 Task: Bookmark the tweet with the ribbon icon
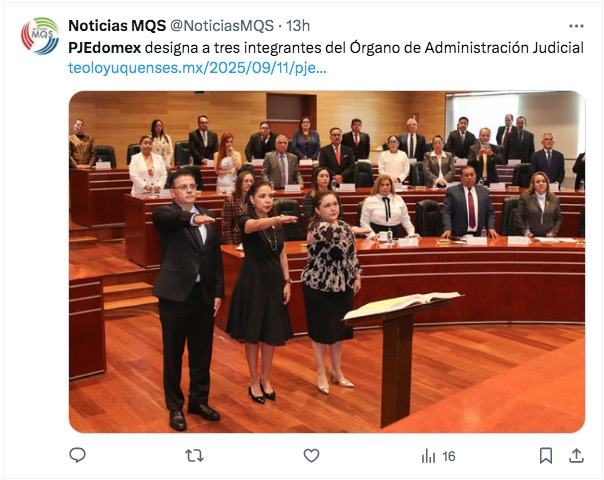546,456
